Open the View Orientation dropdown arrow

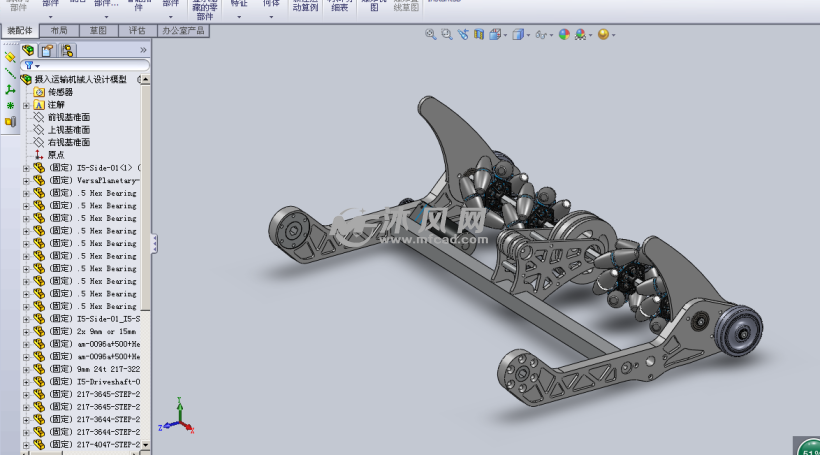(505, 36)
